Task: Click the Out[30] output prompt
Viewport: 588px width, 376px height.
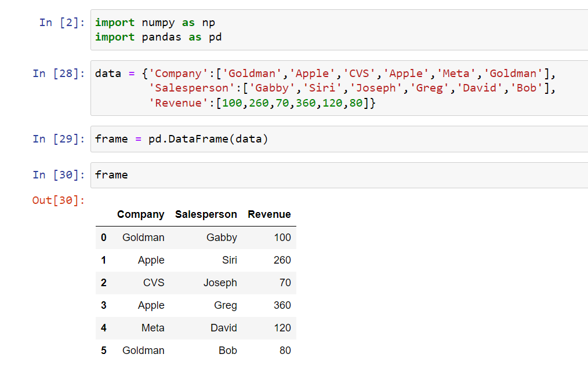Action: coord(59,200)
